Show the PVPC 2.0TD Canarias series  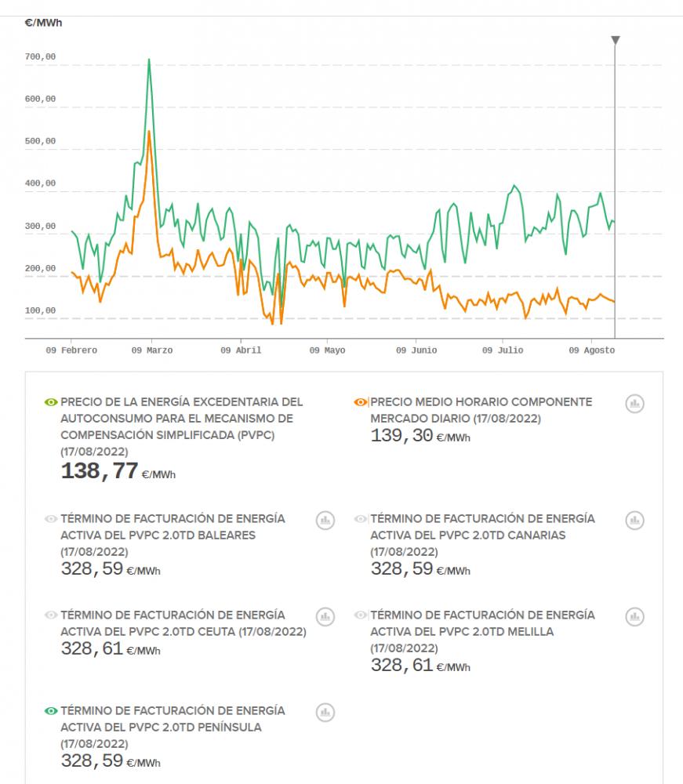click(361, 519)
